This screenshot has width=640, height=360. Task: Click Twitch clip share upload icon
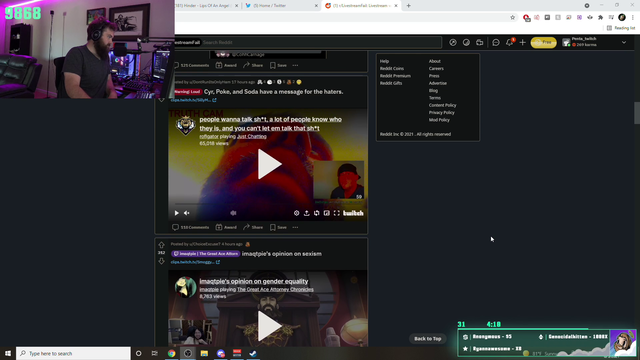307,213
